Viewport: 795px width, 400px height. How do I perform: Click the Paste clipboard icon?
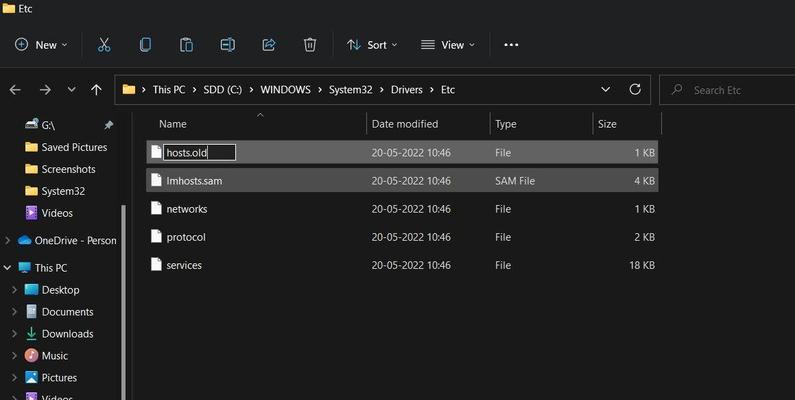pos(186,45)
